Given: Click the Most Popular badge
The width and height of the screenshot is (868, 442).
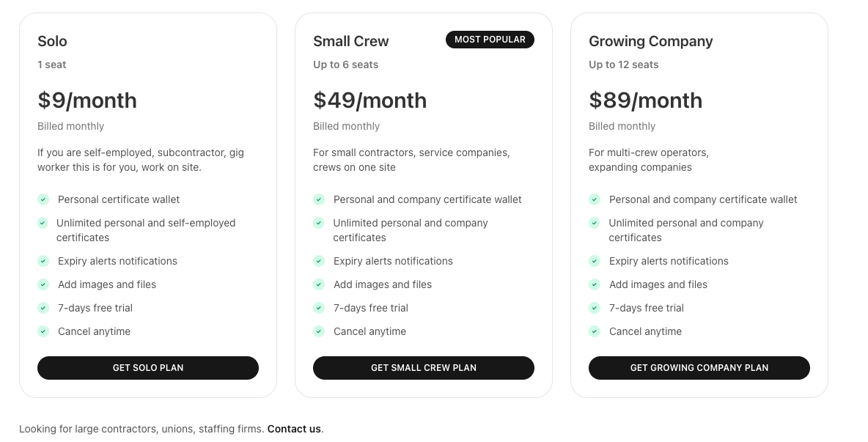Looking at the screenshot, I should coord(490,40).
